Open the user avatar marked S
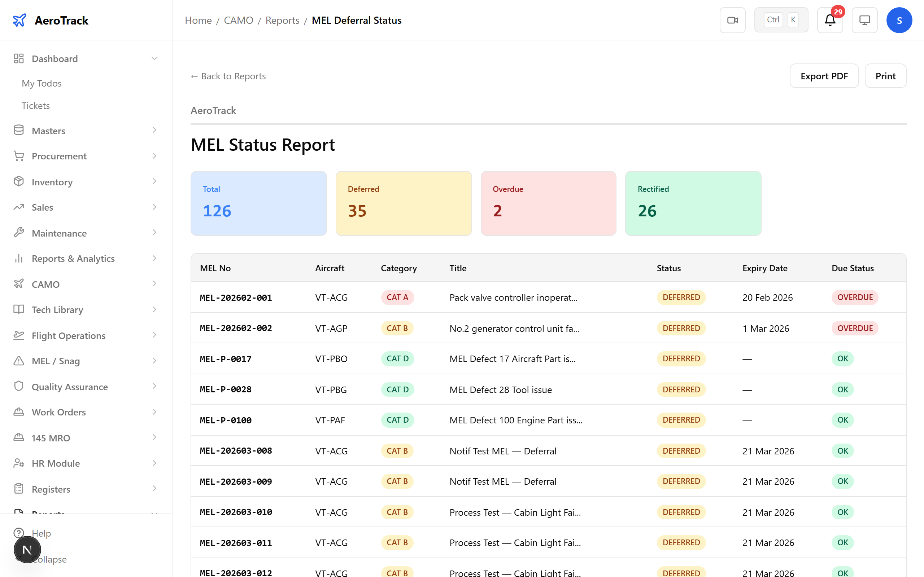924x577 pixels. (x=899, y=20)
